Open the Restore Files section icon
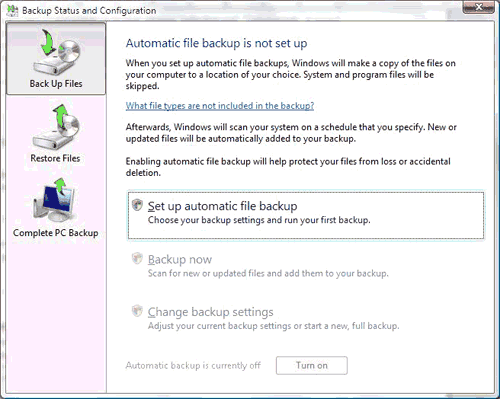Viewport: 500px width, 399px height. 56,127
